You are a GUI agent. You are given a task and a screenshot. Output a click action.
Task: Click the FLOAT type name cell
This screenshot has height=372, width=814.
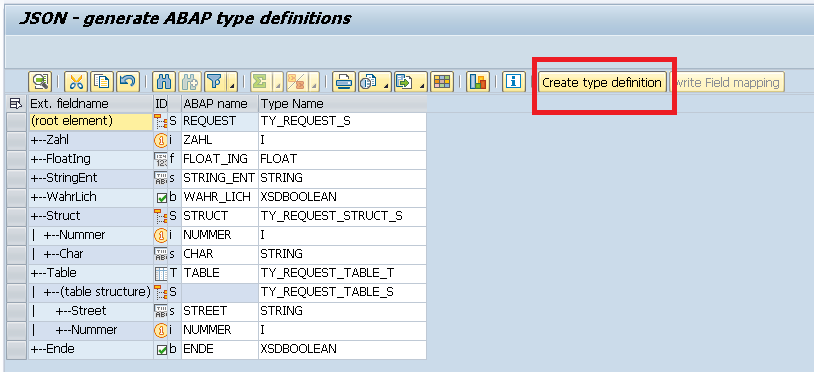click(x=343, y=159)
